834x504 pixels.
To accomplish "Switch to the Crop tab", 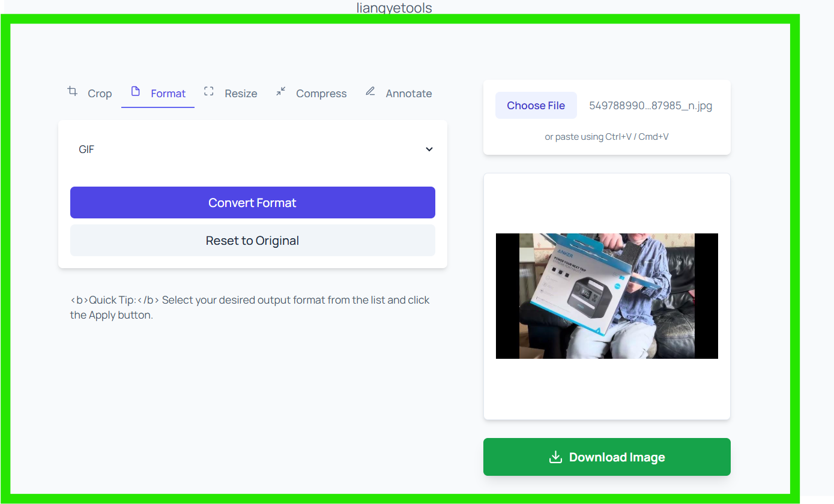I will click(88, 93).
